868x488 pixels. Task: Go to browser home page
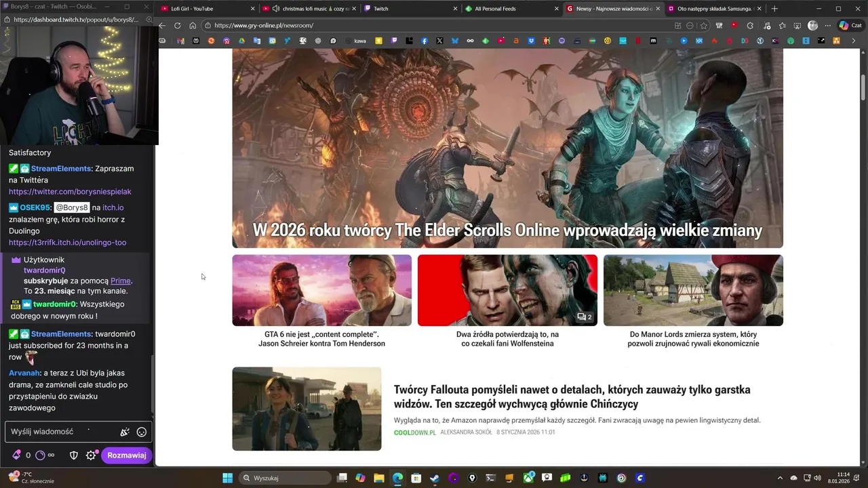click(193, 26)
